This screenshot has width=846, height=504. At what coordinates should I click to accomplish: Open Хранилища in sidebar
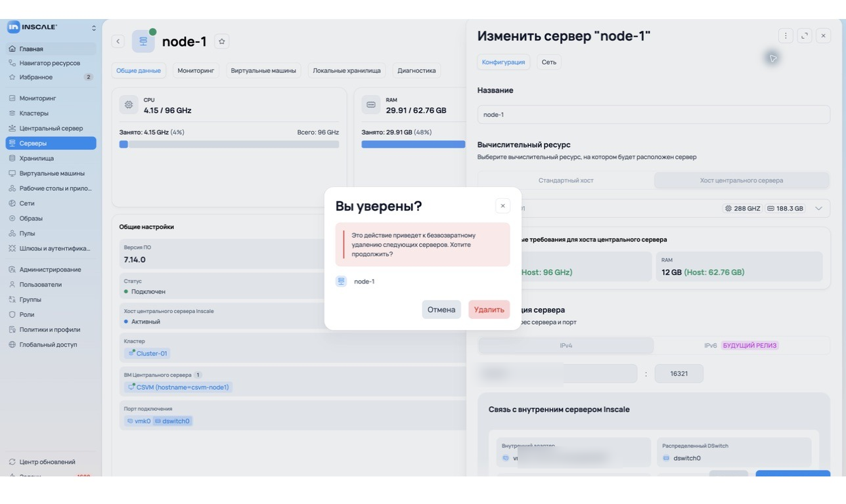51,158
